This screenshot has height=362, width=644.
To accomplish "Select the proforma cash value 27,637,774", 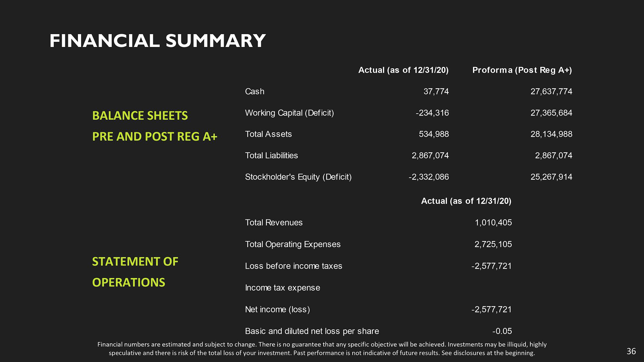I will pos(551,91).
